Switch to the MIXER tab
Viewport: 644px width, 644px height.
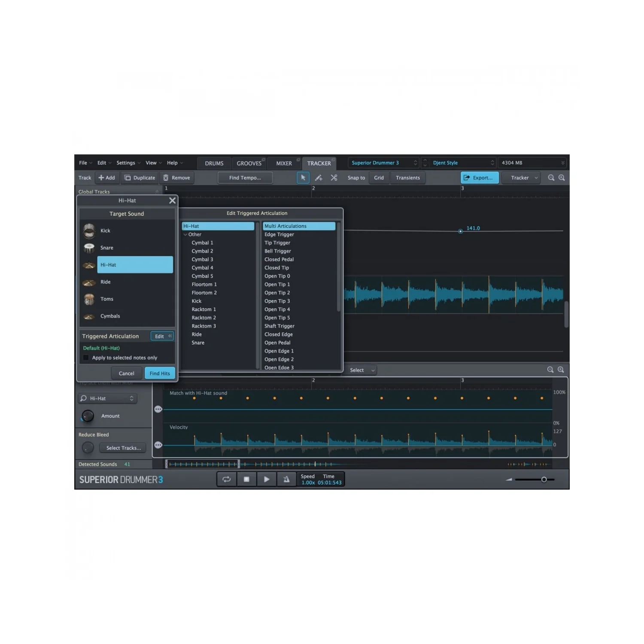[x=284, y=164]
